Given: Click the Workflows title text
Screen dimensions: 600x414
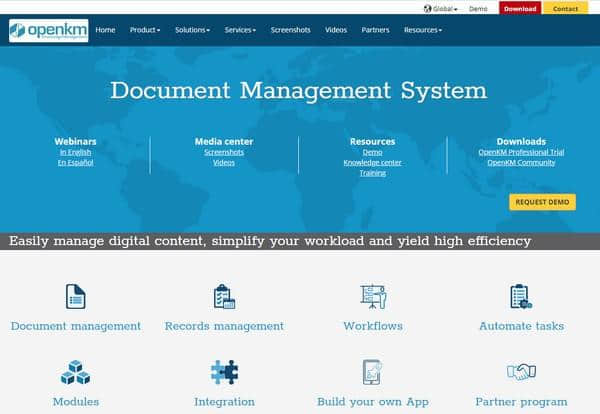Looking at the screenshot, I should (x=373, y=326).
